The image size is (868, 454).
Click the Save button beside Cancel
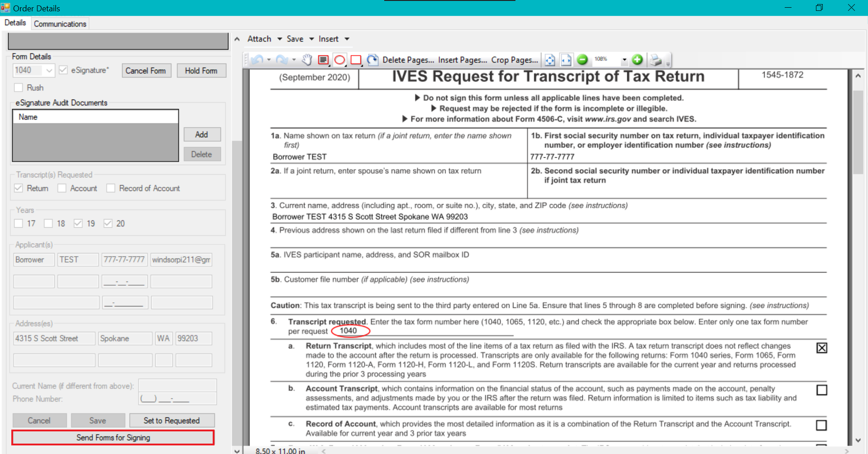(x=98, y=421)
